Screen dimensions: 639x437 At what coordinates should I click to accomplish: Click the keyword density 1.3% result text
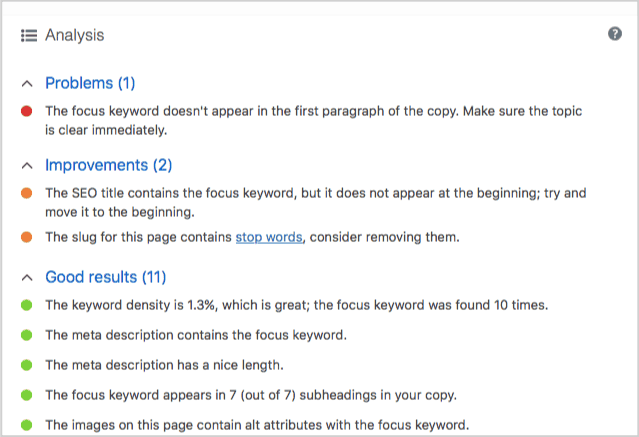click(297, 305)
